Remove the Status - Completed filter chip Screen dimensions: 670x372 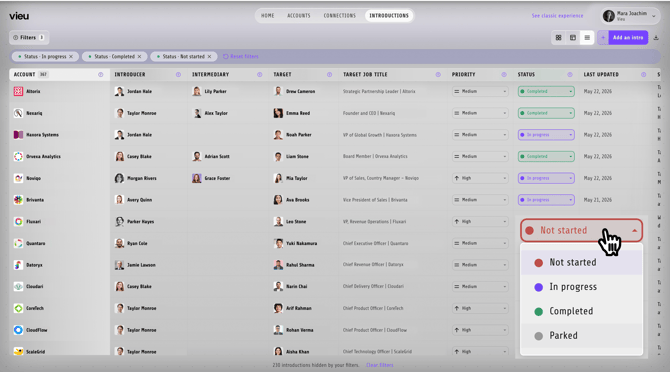(139, 56)
